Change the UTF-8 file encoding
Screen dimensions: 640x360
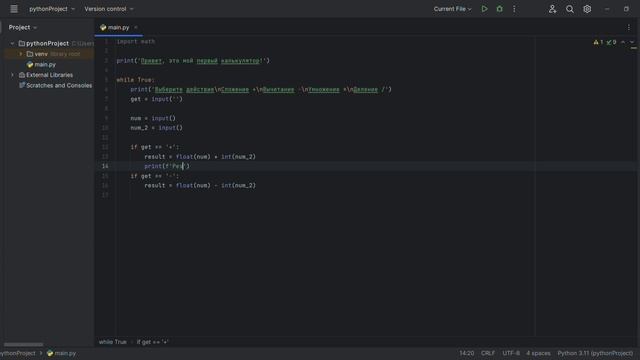[511, 353]
